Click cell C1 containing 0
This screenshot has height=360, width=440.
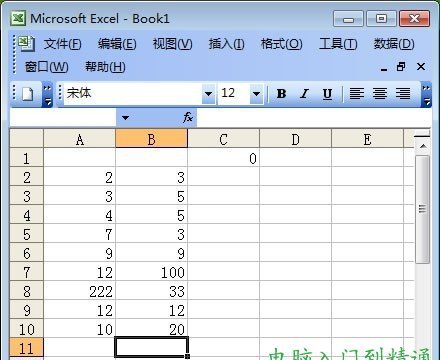click(224, 158)
